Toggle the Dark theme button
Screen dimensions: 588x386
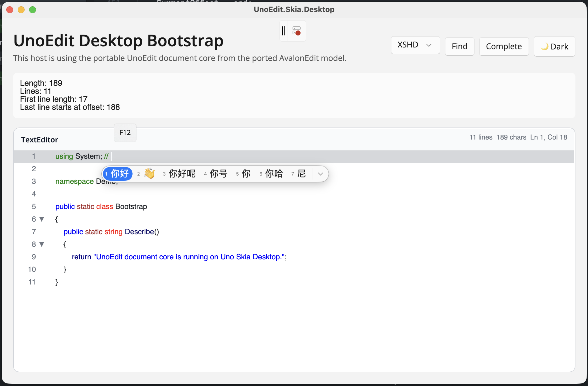coord(554,46)
